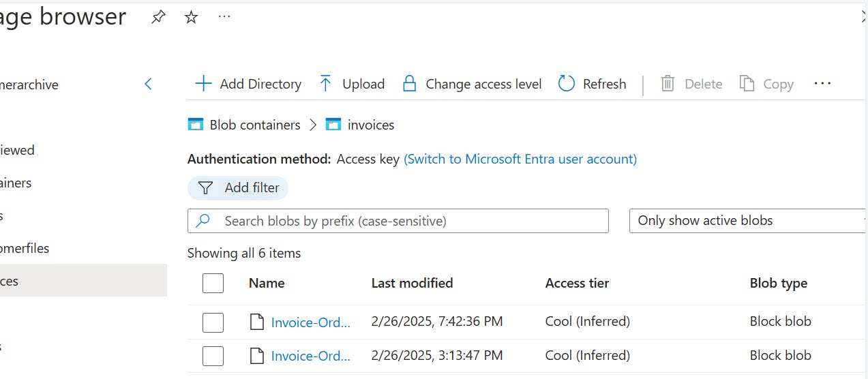Screen dimensions: 868x379
Task: Open the more options ellipsis beside the title
Action: 224,18
